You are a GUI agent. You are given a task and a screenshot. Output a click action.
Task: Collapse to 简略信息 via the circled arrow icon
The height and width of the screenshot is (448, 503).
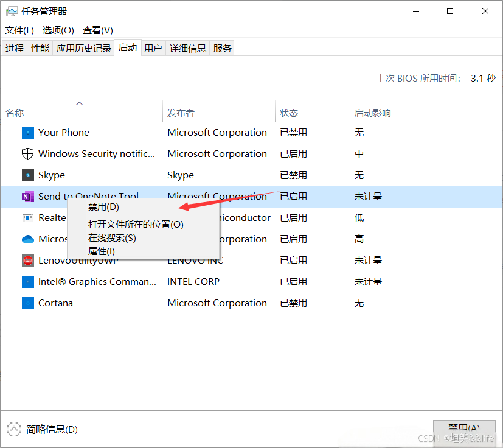[x=14, y=429]
